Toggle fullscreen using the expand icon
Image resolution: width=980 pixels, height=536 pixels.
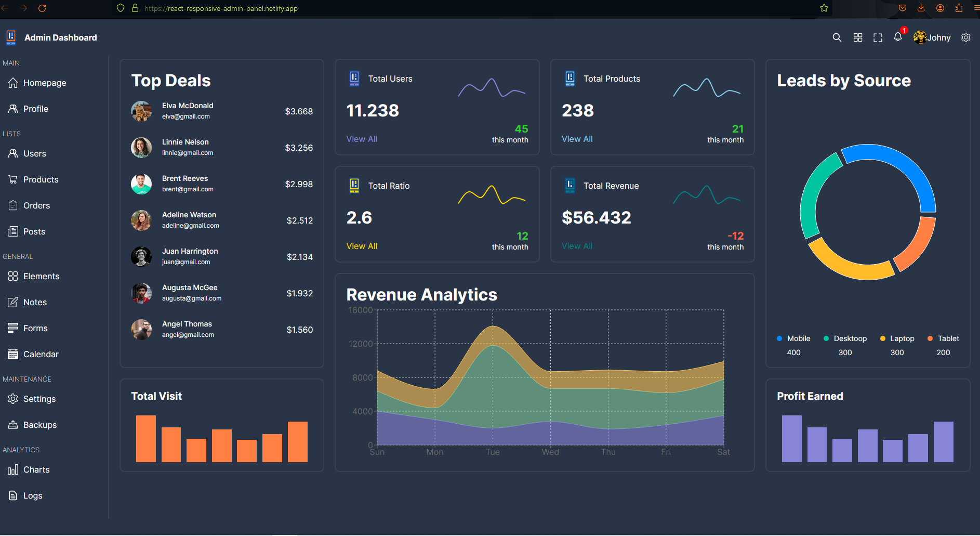pyautogui.click(x=878, y=37)
